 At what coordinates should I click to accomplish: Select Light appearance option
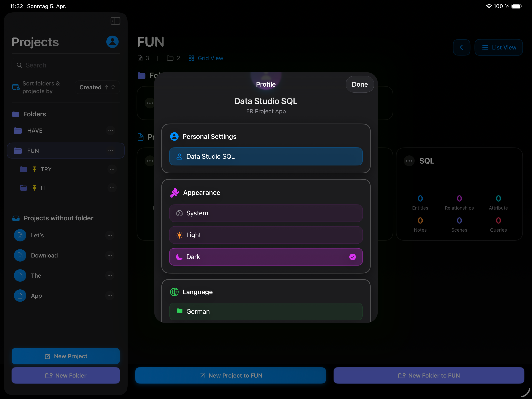tap(266, 235)
